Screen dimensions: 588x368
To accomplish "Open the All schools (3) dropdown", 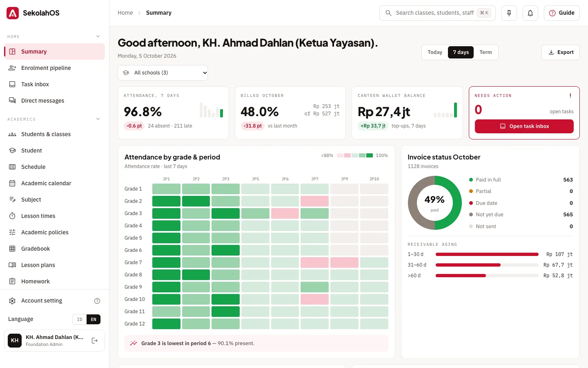I will click(x=163, y=73).
